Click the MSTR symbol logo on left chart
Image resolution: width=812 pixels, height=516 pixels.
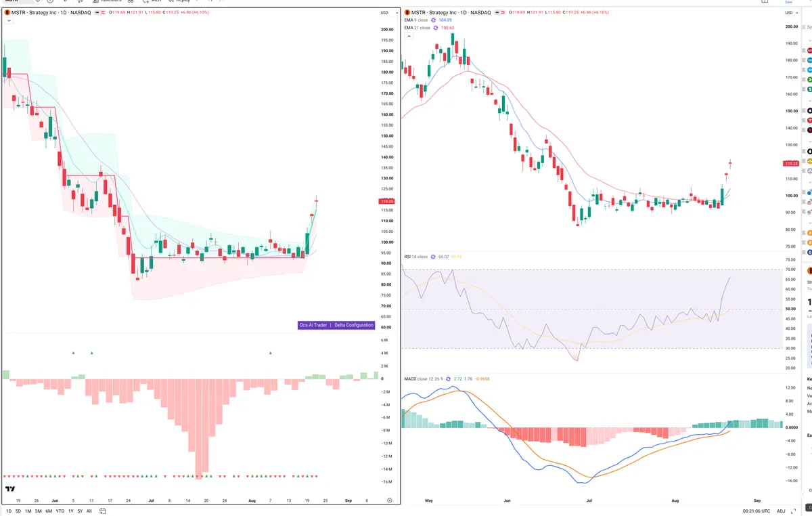[x=7, y=12]
